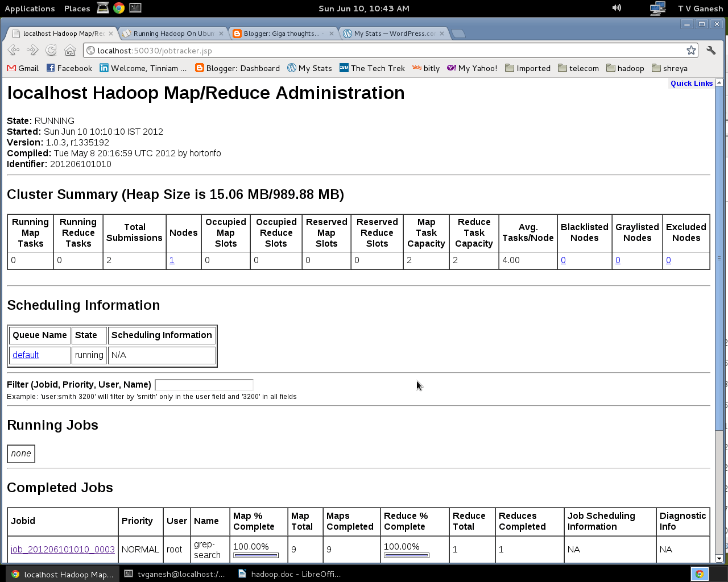Open the shreya bookmarks folder
The height and width of the screenshot is (582, 728).
tap(669, 68)
